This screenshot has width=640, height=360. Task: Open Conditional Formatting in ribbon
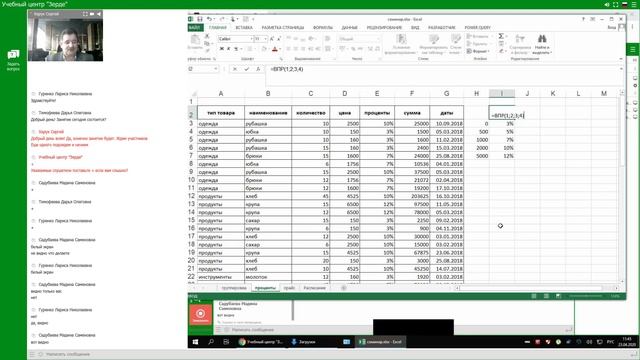point(400,44)
